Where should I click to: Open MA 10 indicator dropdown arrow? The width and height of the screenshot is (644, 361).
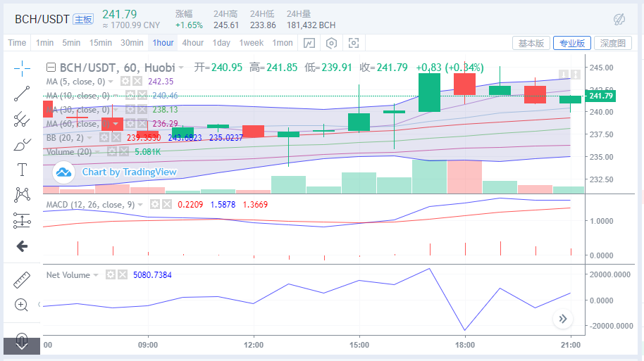(x=116, y=96)
